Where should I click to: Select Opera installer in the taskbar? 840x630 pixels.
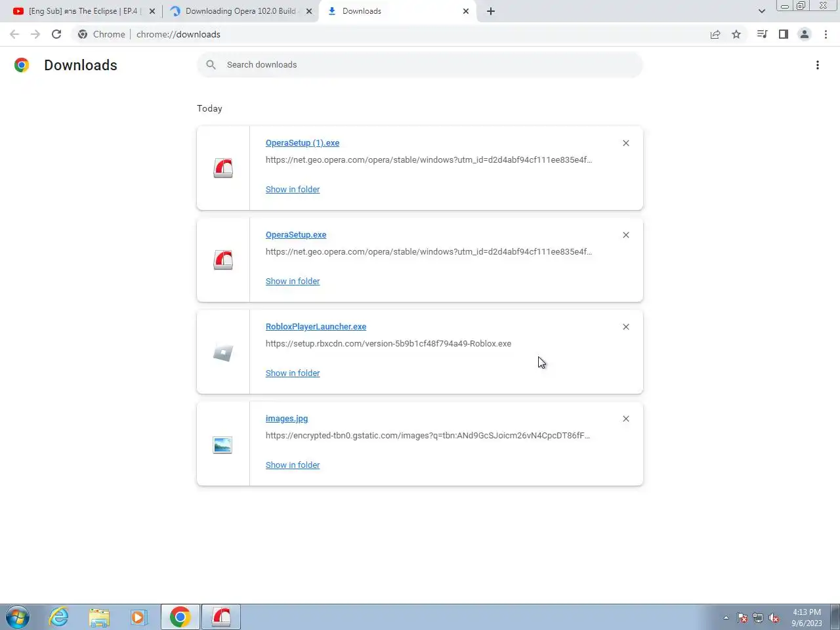coord(221,617)
